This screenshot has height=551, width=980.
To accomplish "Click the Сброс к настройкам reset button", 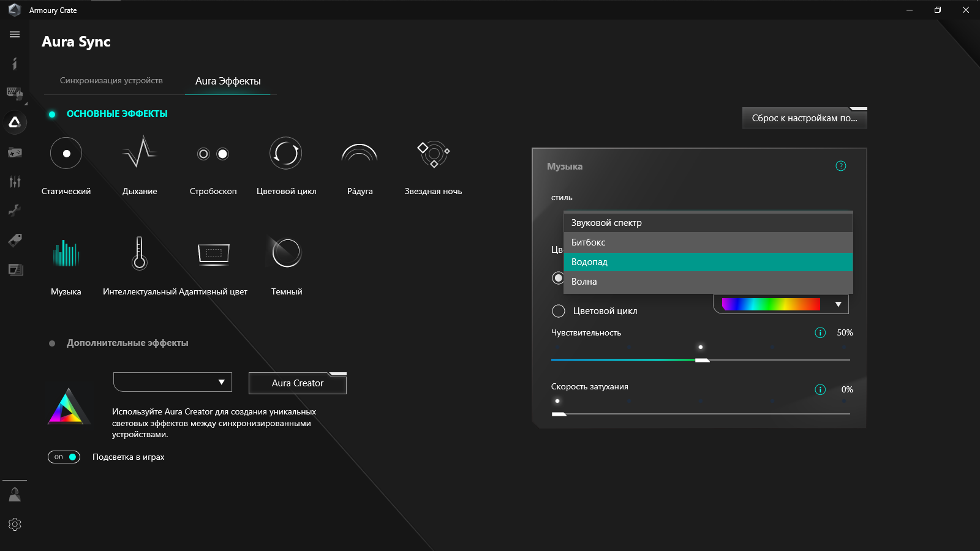I will click(x=805, y=118).
